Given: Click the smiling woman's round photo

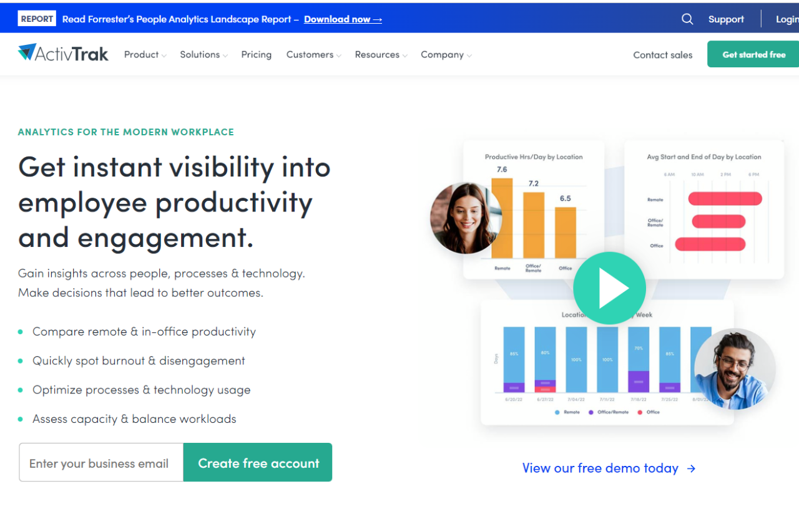Looking at the screenshot, I should pos(466,218).
